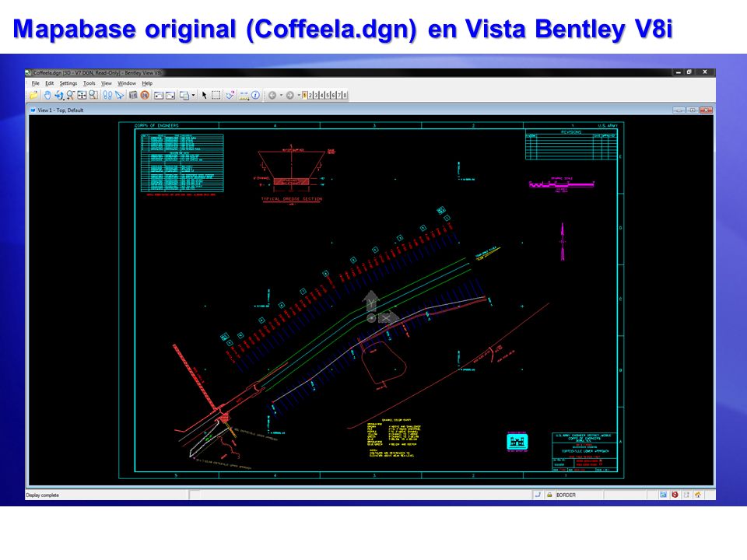Click the Typical Dredge Section label
This screenshot has height=560, width=747.
tap(292, 199)
